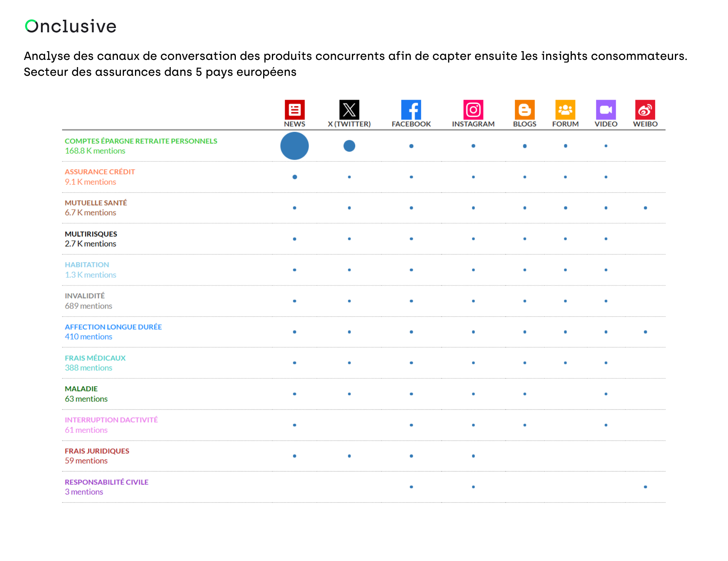Image resolution: width=728 pixels, height=561 pixels.
Task: Click the Weibo data point in Mutuelle Santé row
Action: pyautogui.click(x=645, y=208)
